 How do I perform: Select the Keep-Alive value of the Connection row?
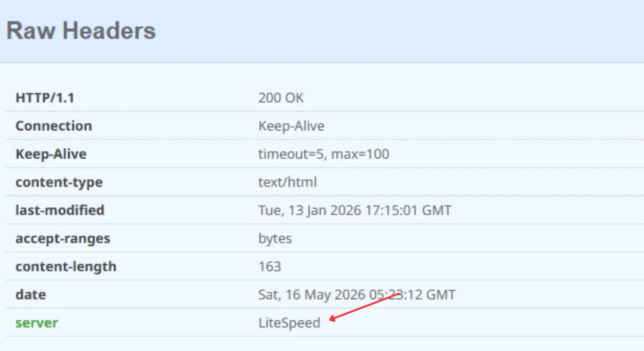click(291, 126)
